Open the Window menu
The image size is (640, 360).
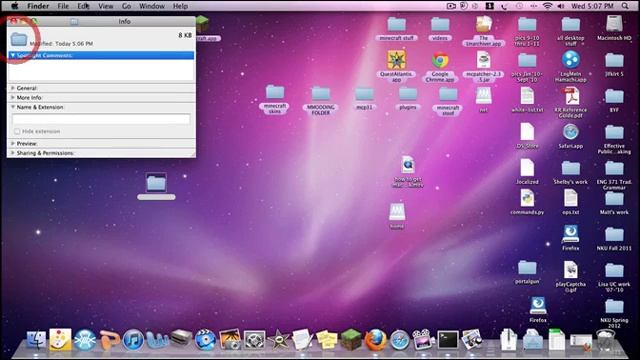point(152,6)
